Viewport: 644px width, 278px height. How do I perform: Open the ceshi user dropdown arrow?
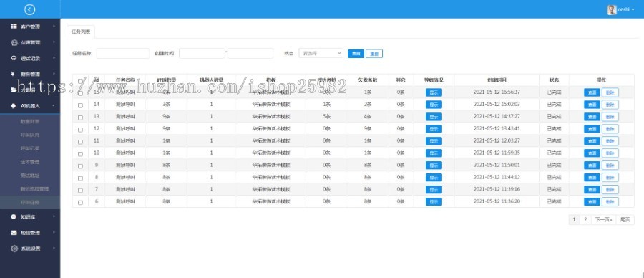pos(633,9)
